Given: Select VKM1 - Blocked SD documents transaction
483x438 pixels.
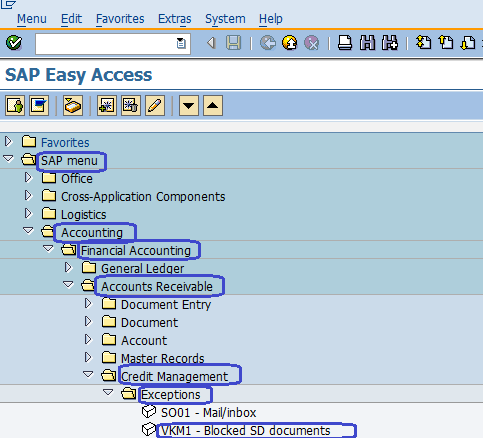Looking at the screenshot, I should coord(246,430).
